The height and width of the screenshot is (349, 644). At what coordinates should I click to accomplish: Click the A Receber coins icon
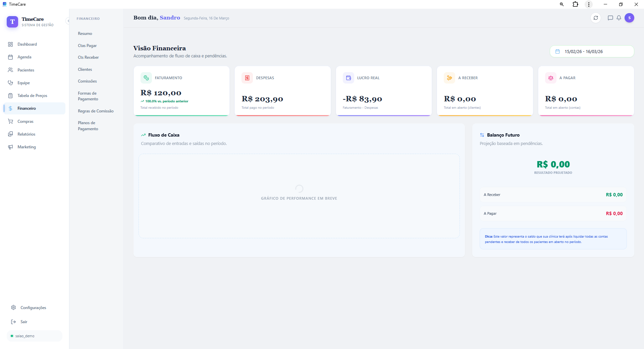(x=449, y=78)
